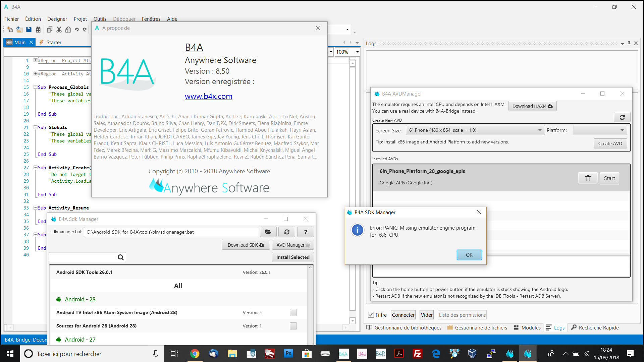Click OK in the B4A SDK Manager error dialog
The image size is (644, 362).
click(469, 255)
